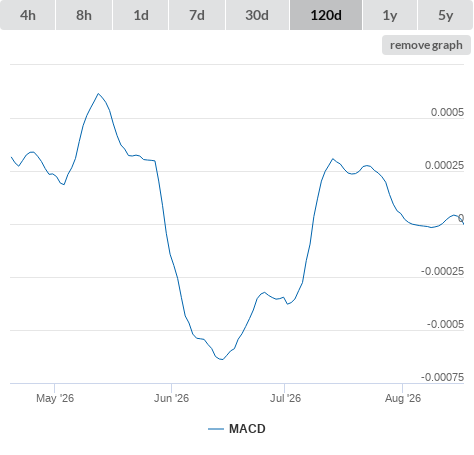Choose the 1d range tab

pos(141,15)
